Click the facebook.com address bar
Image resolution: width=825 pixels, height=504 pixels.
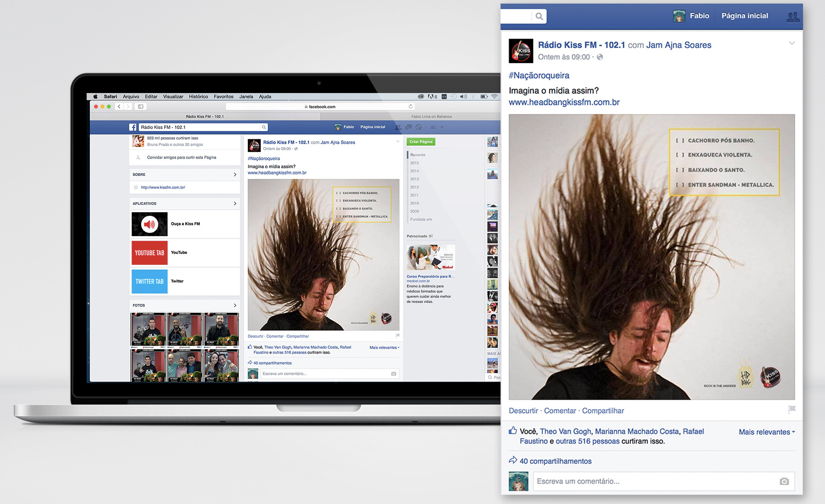pyautogui.click(x=320, y=106)
